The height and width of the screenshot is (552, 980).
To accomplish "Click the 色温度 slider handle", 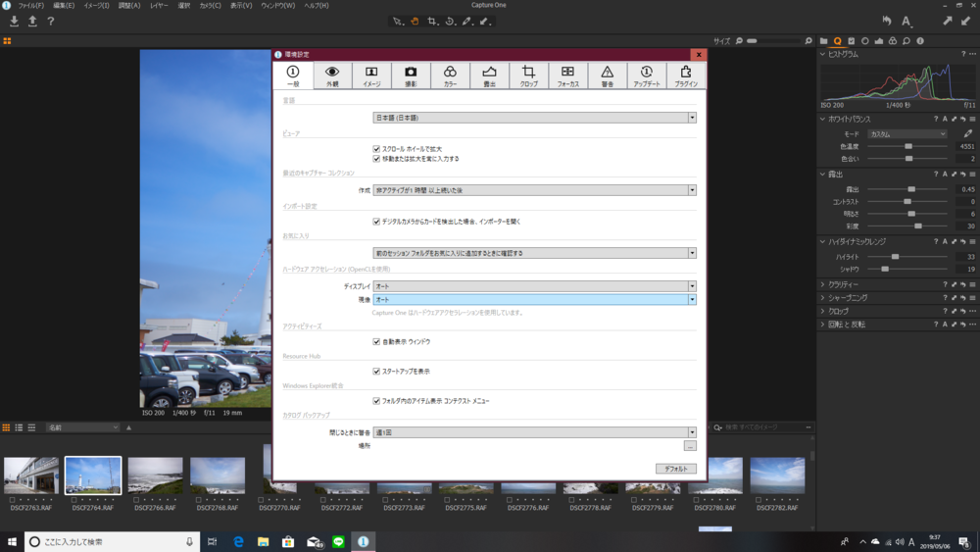I will click(x=908, y=146).
